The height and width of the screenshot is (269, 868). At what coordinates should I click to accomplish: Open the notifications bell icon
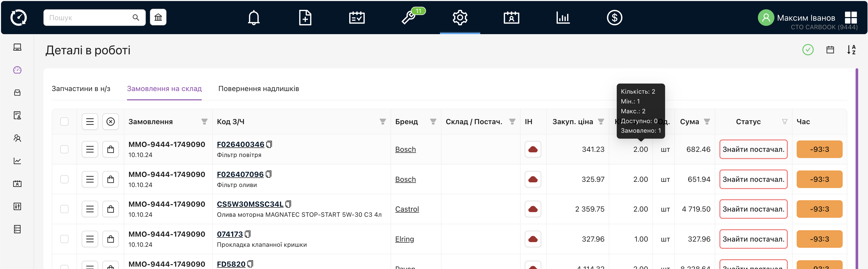pos(253,18)
